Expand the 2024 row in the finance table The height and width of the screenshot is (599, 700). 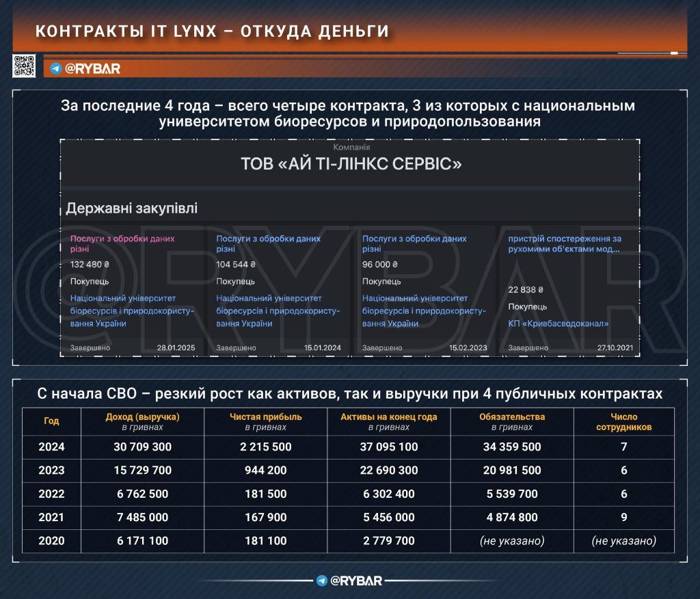click(51, 447)
